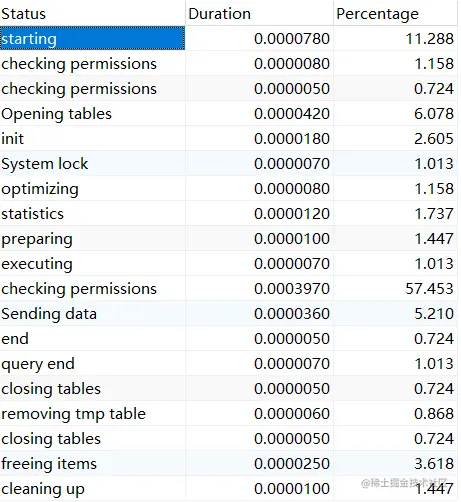461x502 pixels.
Task: Select the Sending data row
Action: (229, 313)
